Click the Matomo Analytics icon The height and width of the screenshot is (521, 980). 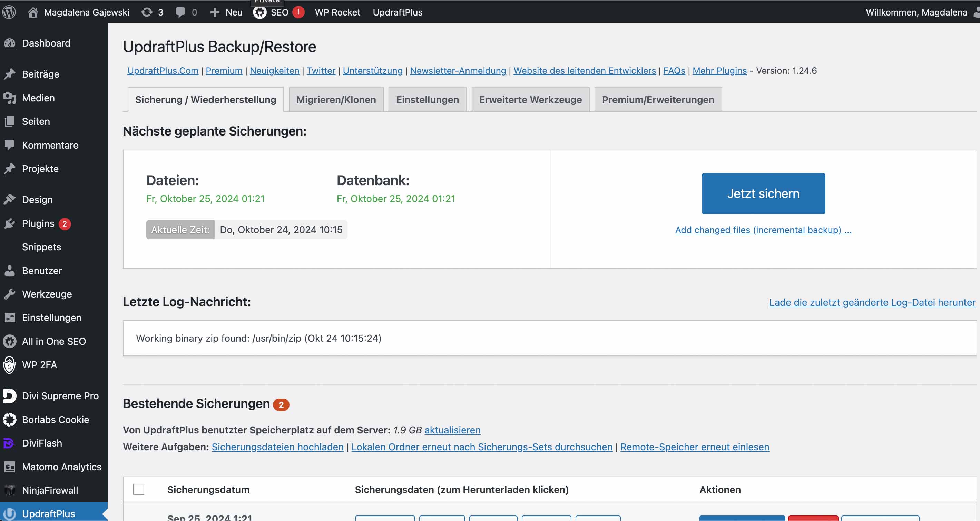[x=10, y=467]
